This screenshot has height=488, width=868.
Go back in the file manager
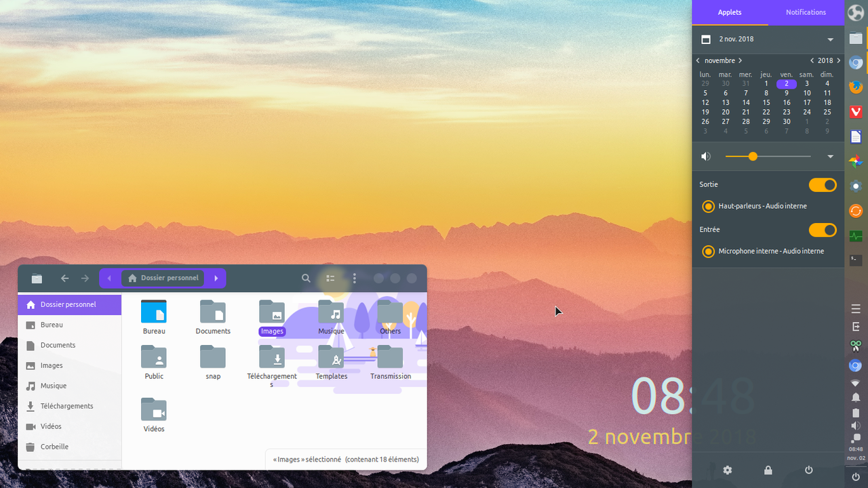64,279
